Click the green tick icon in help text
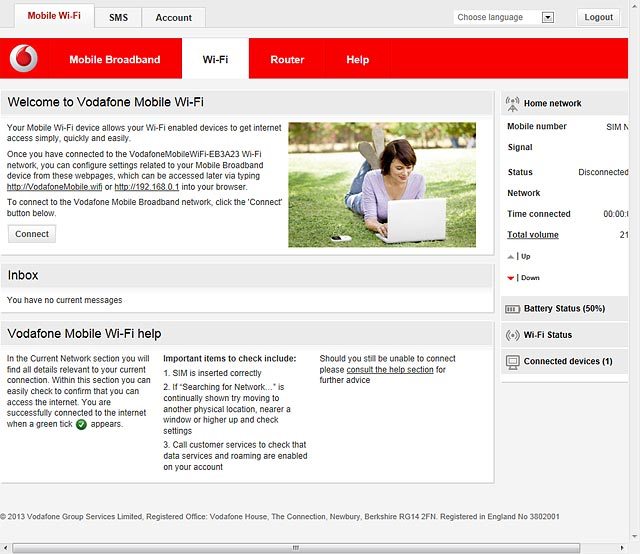The width and height of the screenshot is (640, 554). tap(81, 425)
